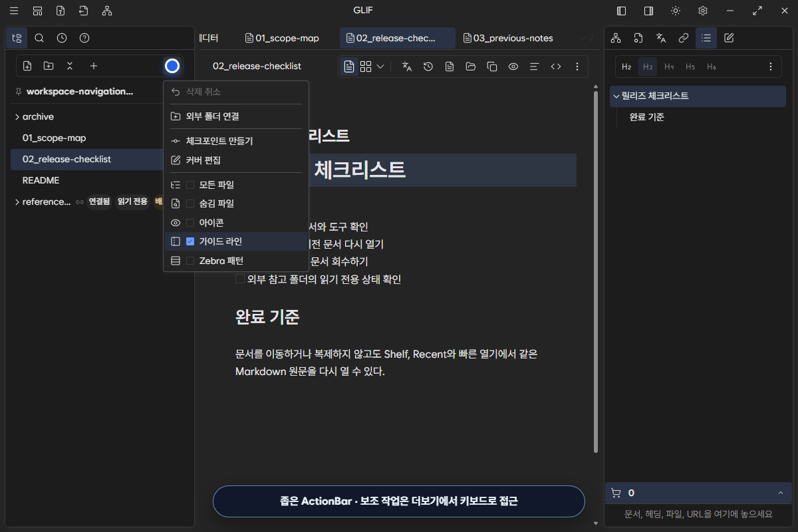
Task: Expand the reference folder chevron
Action: point(17,202)
